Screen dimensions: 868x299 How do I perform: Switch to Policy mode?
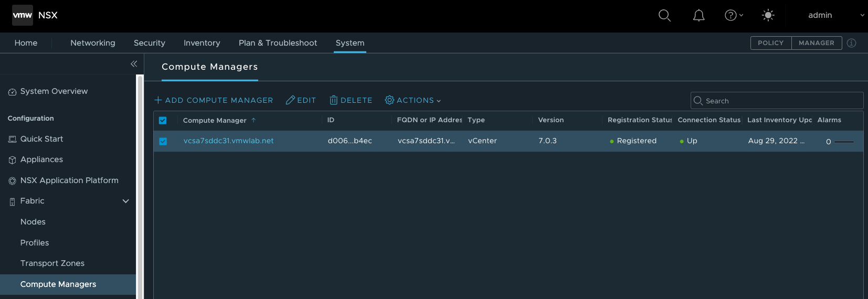click(x=771, y=43)
